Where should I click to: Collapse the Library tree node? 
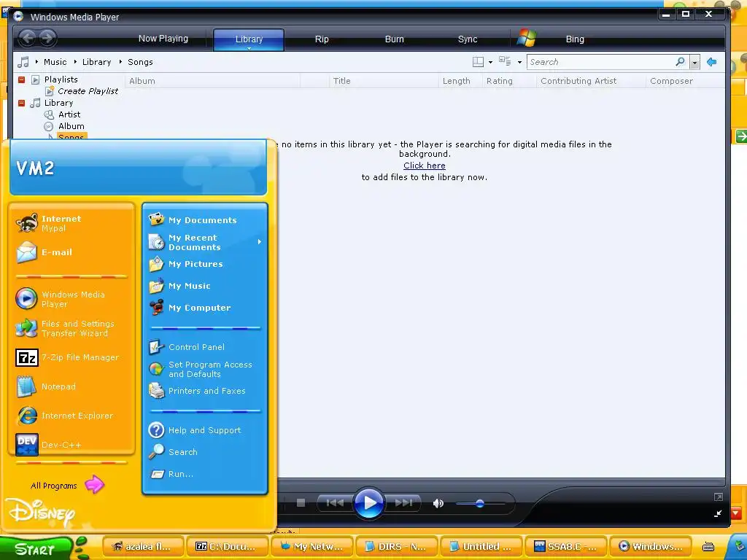[x=21, y=103]
